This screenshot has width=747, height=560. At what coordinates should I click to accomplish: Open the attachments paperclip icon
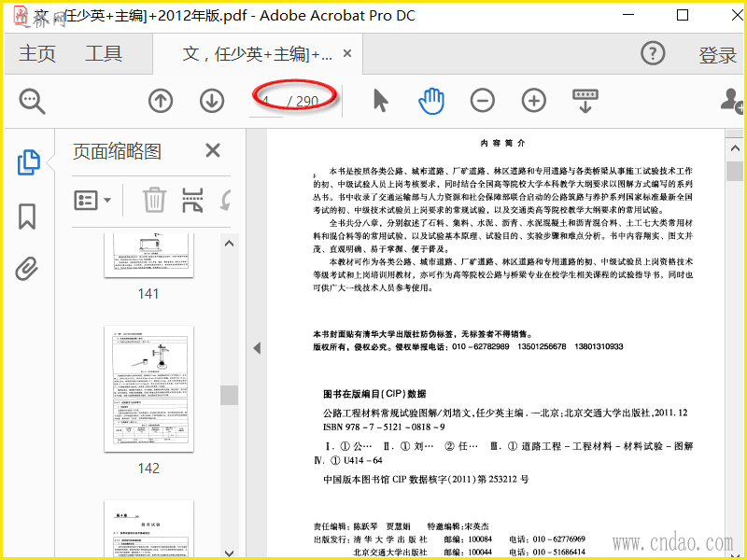[27, 269]
